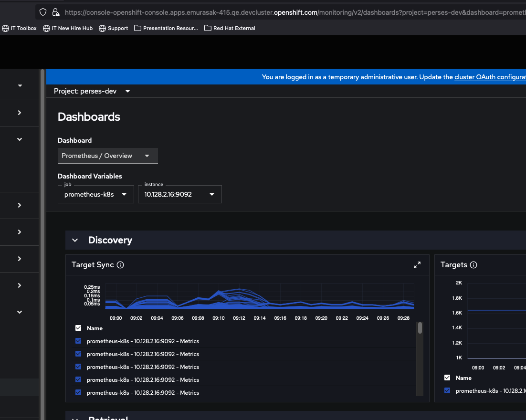Click the lock icon beside the URL
Viewport: 526px width, 420px height.
point(56,12)
